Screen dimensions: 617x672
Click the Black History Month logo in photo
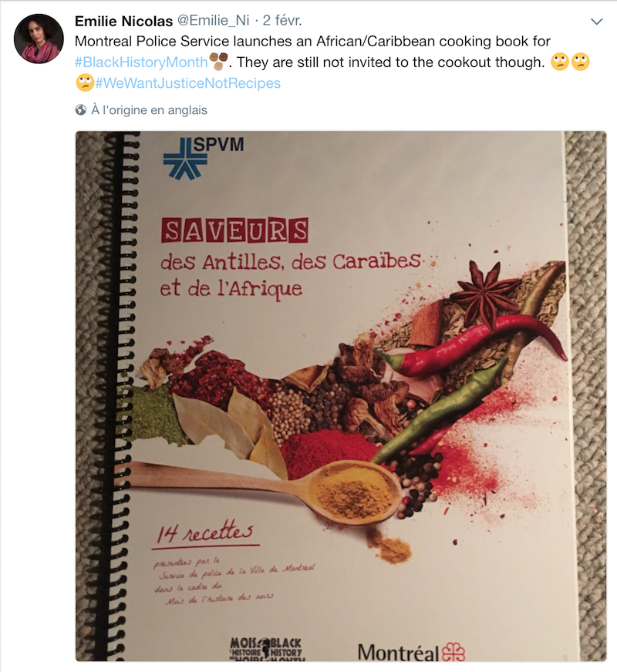266,648
